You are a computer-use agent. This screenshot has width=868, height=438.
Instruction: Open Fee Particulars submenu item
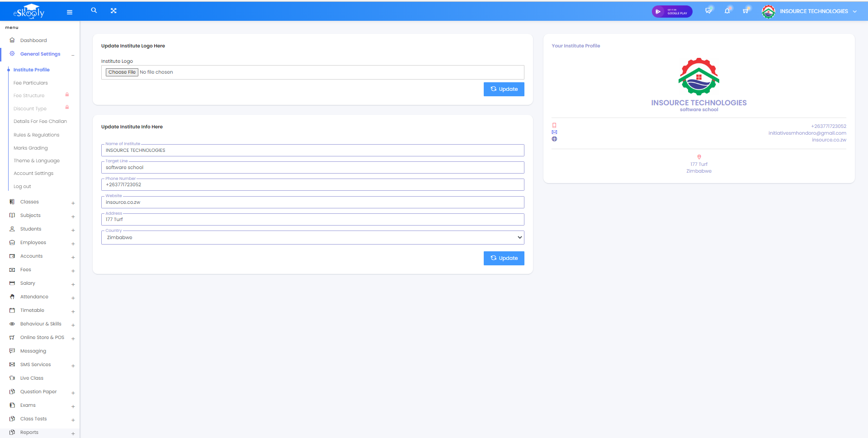(30, 83)
